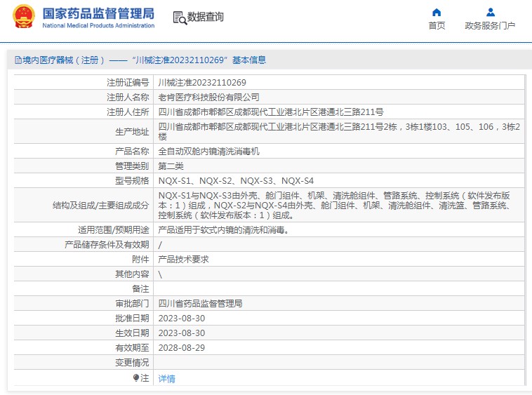Click the backslash value of 其他内容

160,274
